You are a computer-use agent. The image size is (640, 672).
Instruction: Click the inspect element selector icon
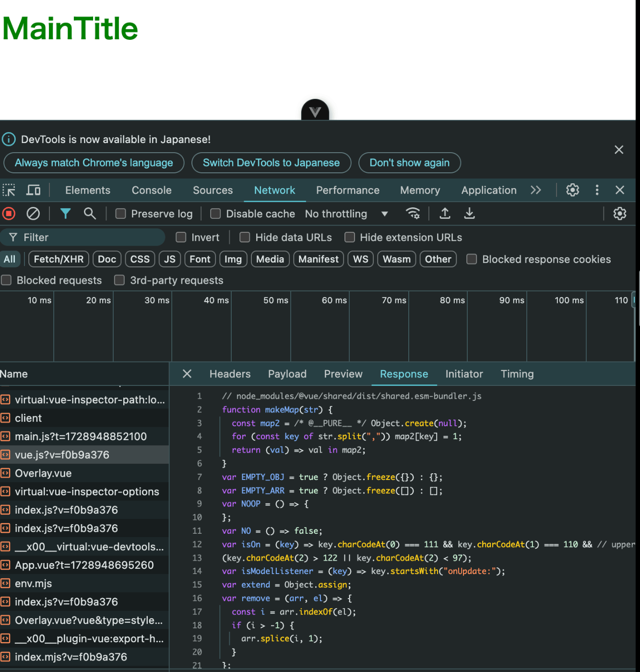(9, 190)
